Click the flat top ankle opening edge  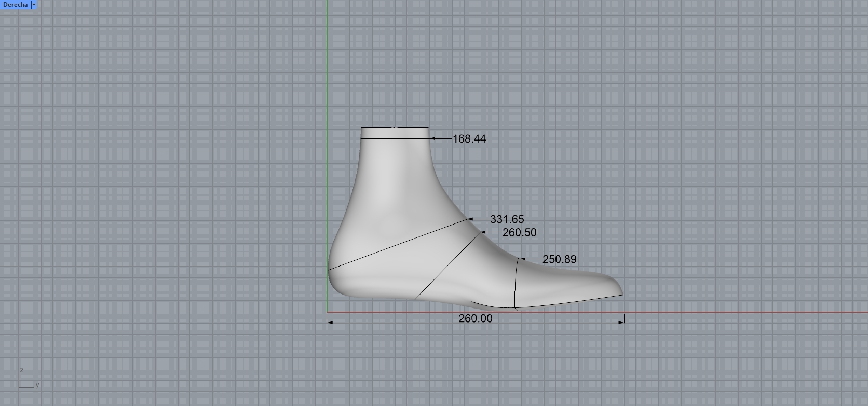[395, 128]
